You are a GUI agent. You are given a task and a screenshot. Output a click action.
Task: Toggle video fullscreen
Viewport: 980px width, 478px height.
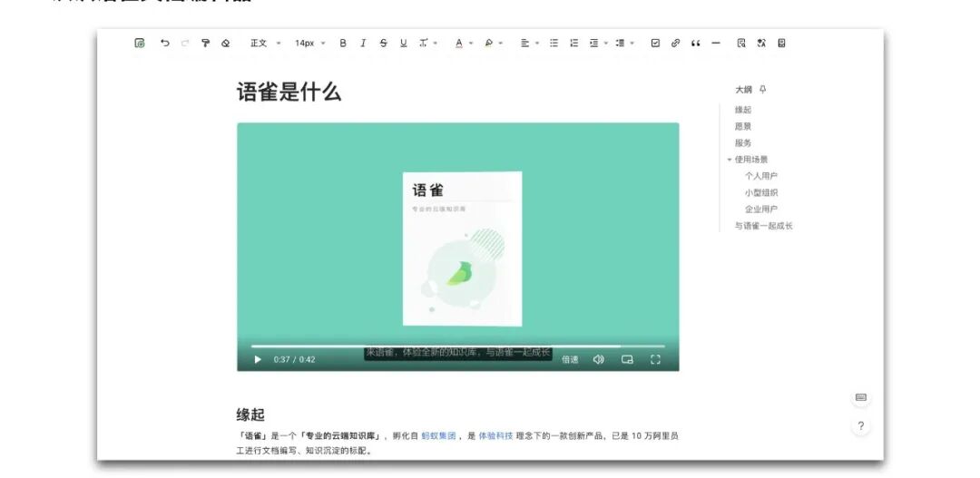(x=655, y=359)
